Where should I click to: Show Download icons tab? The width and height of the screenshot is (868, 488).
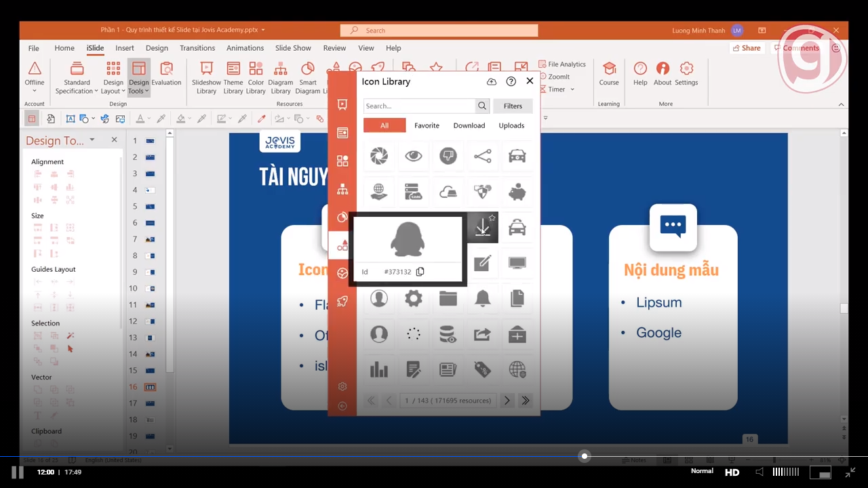click(x=469, y=125)
